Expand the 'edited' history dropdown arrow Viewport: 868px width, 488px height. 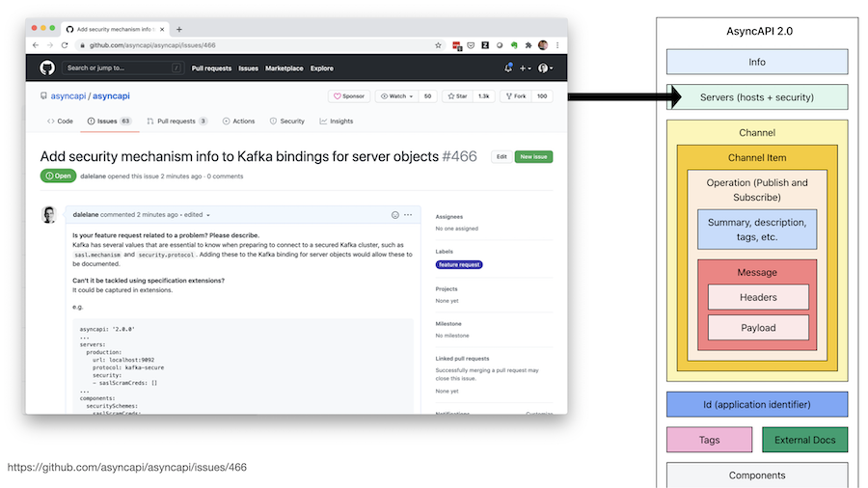pos(208,215)
